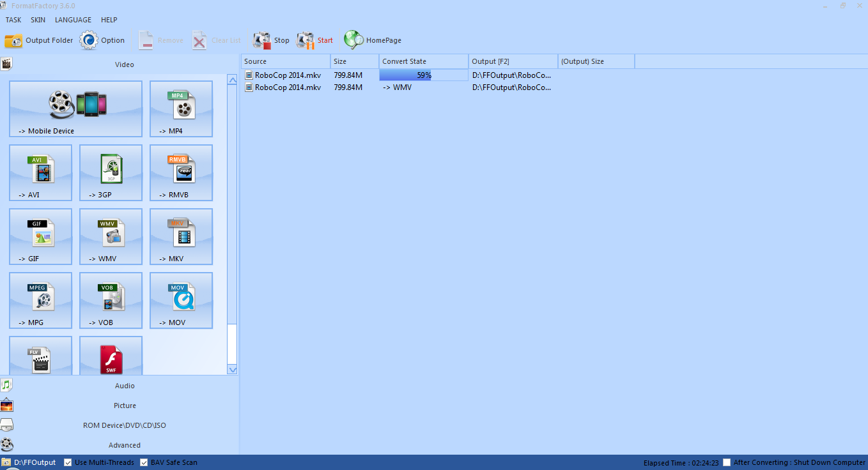Click output path D:\FFOutput\RoboCo... in WMV row
Viewport: 868px width, 470px height.
(x=512, y=87)
